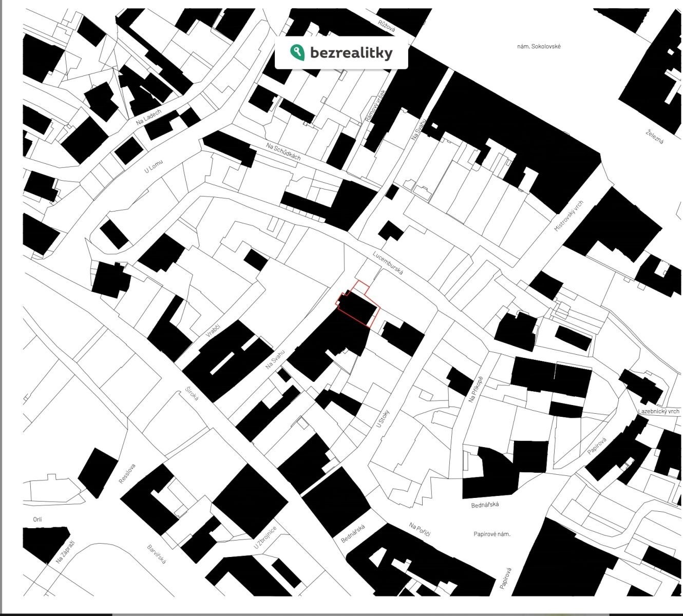This screenshot has height=616, width=683.
Task: Click the Železná street label
Action: click(655, 135)
